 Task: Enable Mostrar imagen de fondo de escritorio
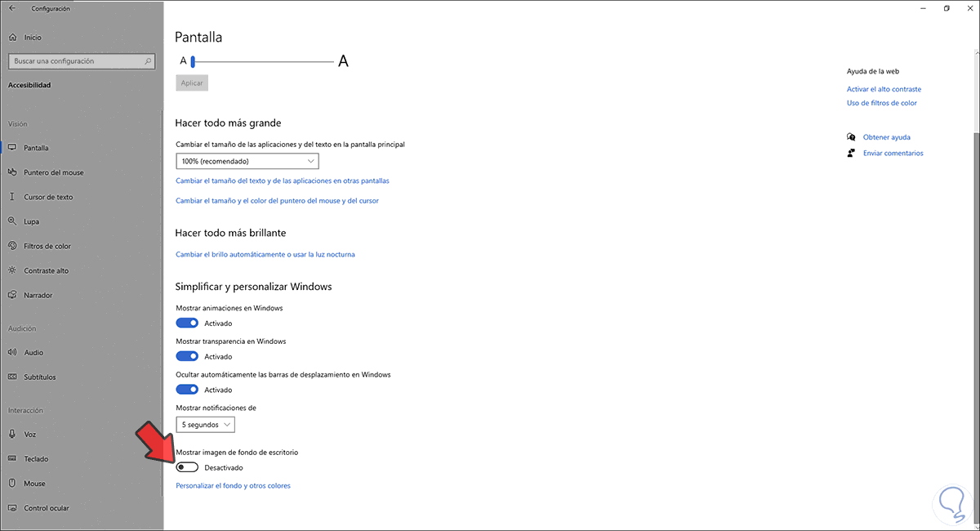tap(187, 467)
